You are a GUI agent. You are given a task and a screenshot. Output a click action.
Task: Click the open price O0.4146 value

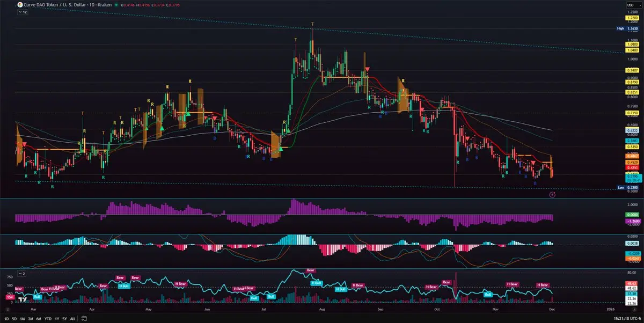129,5
